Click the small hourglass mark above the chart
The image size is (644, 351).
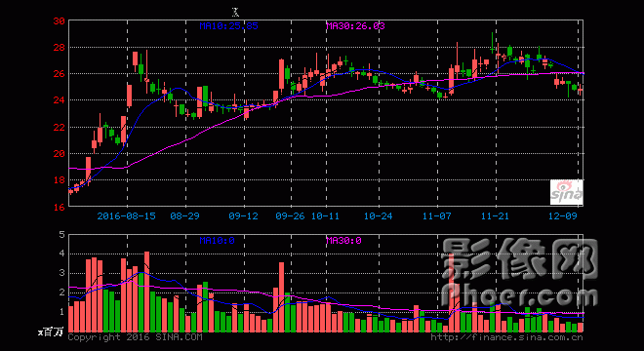pyautogui.click(x=235, y=12)
